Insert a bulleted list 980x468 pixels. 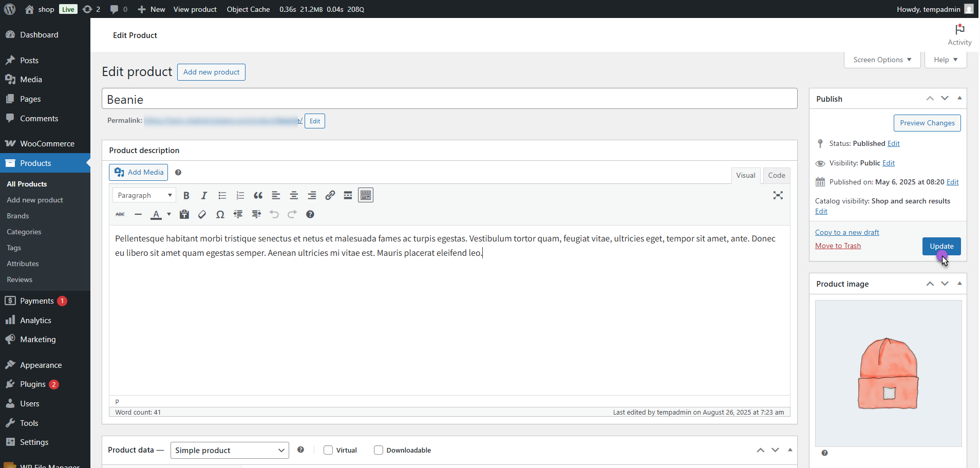(x=222, y=196)
